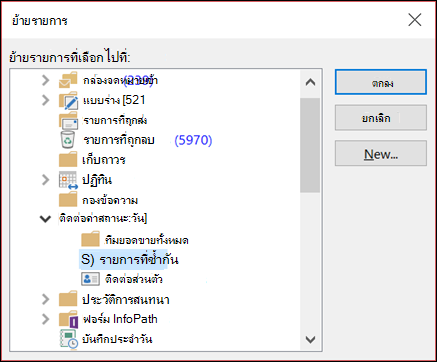437x362 pixels.
Task: Close the ย้ายรายการ dialog
Action: [415, 20]
